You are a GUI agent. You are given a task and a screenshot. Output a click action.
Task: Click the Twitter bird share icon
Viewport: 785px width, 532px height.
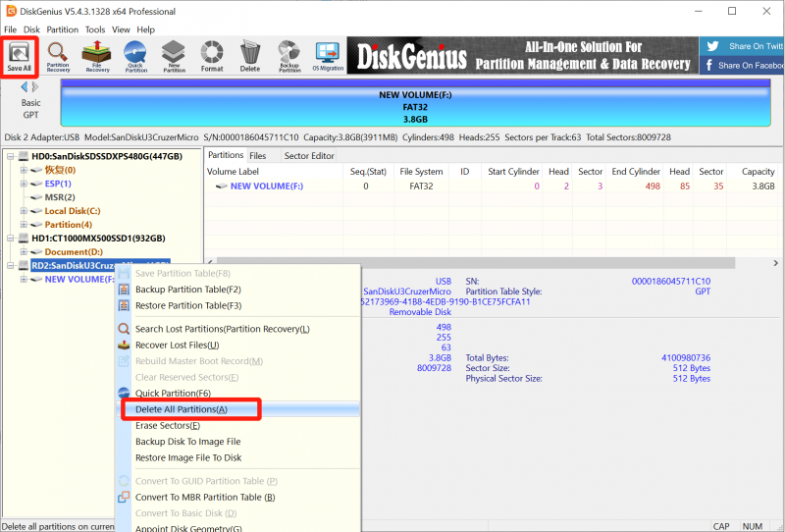coord(712,46)
